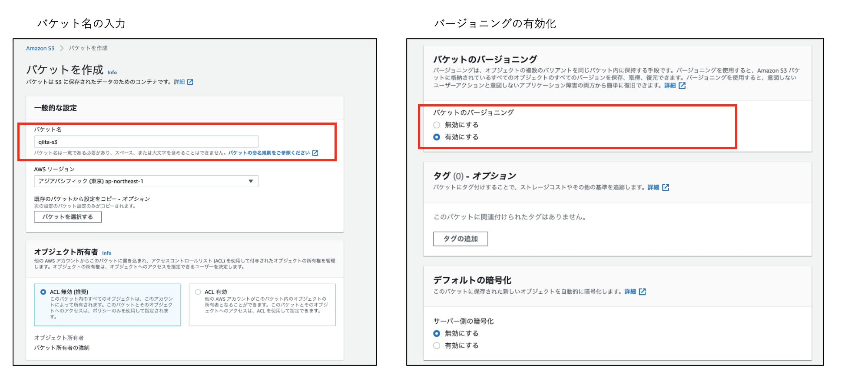The height and width of the screenshot is (385, 868).
Task: Click the バケット所有者の強制 text
Action: pyautogui.click(x=62, y=348)
